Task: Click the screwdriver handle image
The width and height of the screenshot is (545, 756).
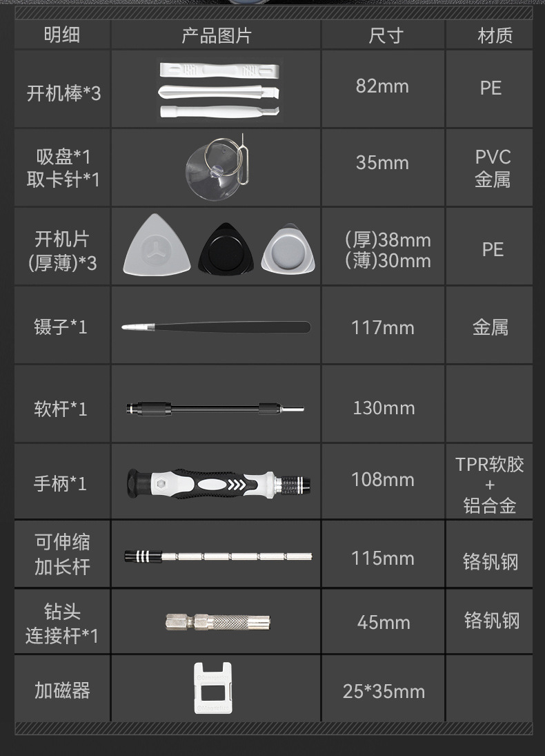Action: point(218,483)
